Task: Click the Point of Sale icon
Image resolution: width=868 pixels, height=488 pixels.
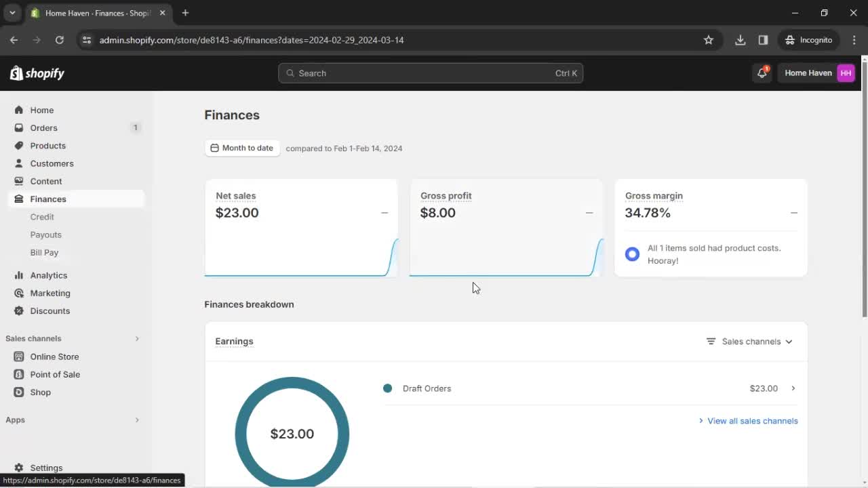Action: (x=18, y=374)
